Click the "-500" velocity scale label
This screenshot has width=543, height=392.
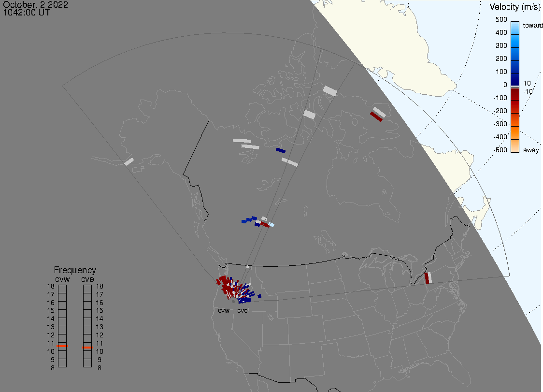tap(500, 150)
